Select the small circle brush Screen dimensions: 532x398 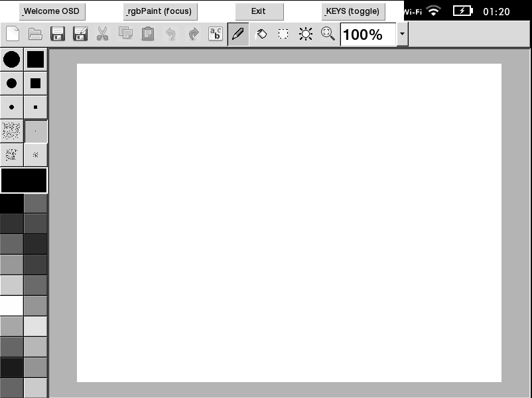11,107
